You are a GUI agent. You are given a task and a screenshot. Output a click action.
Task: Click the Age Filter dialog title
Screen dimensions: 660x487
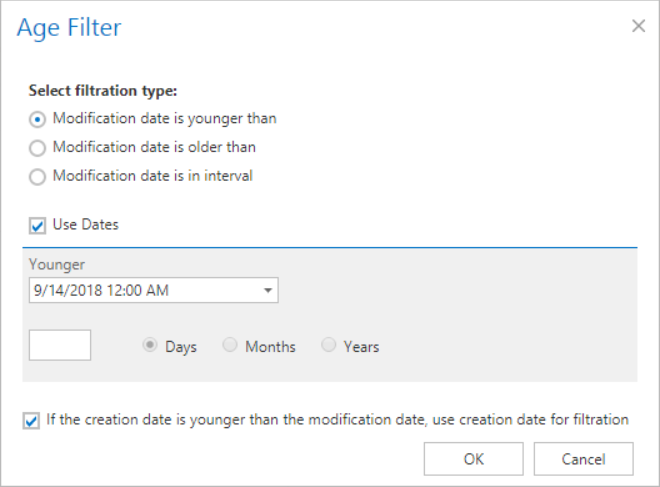click(x=69, y=27)
